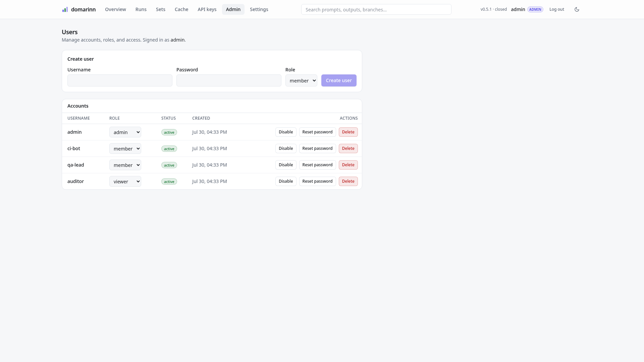Click the active status badge for admin
644x362 pixels.
pos(169,132)
